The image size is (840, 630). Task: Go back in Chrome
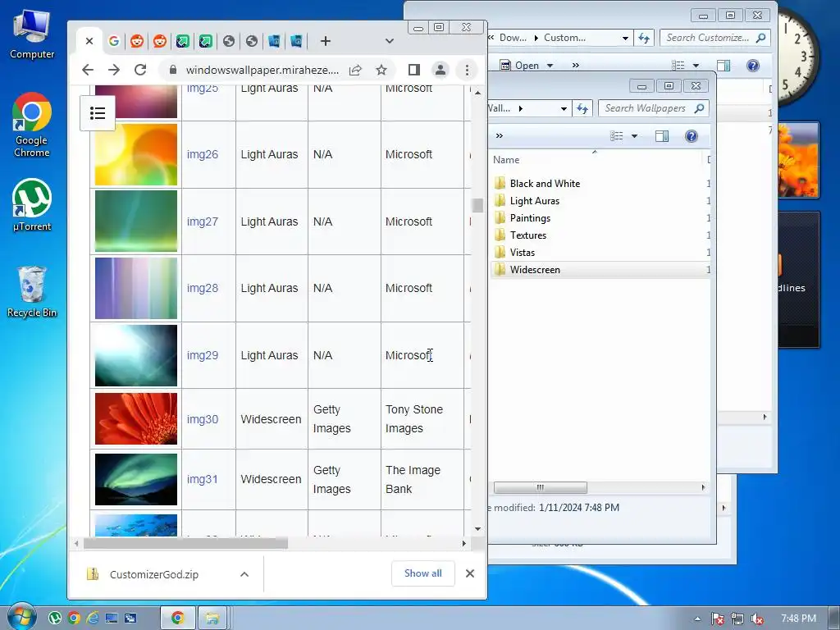[x=88, y=70]
